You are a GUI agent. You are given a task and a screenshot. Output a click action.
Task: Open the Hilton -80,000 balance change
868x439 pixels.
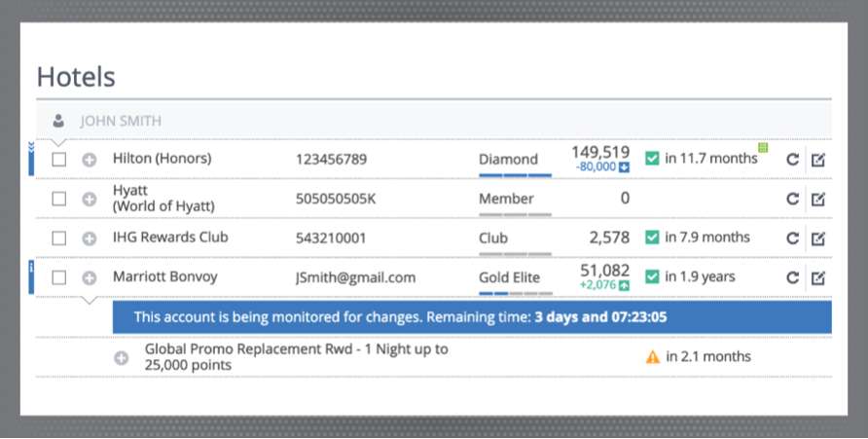pos(602,166)
